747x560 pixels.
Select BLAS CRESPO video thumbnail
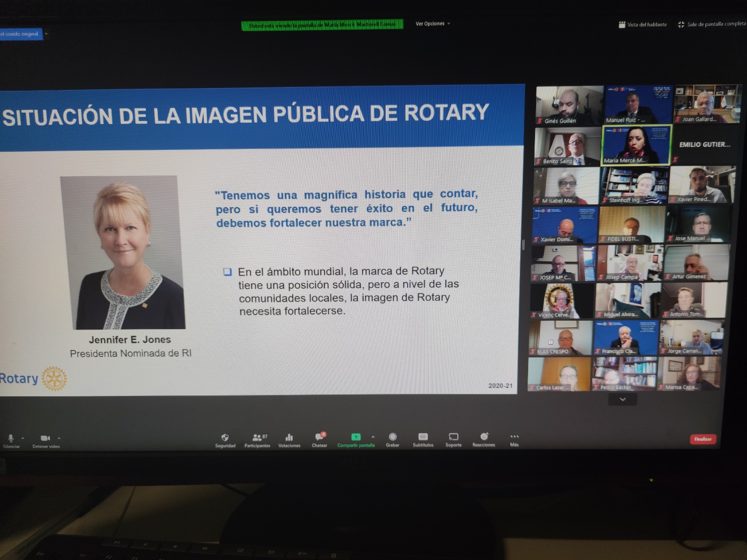[560, 337]
